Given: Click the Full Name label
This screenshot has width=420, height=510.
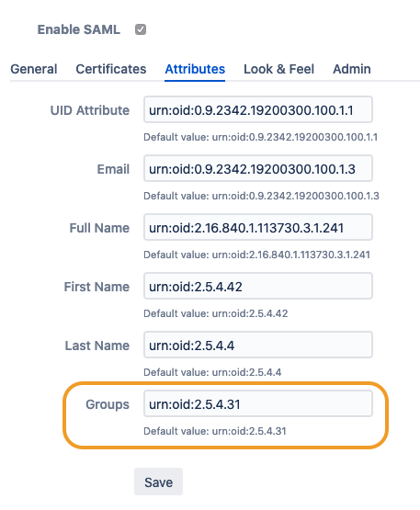Looking at the screenshot, I should point(99,228).
